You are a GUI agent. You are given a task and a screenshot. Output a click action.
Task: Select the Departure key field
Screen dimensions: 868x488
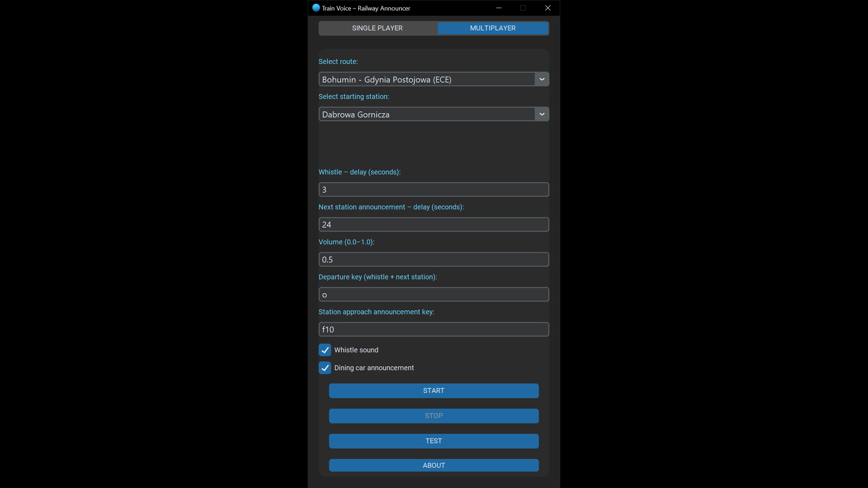point(434,295)
